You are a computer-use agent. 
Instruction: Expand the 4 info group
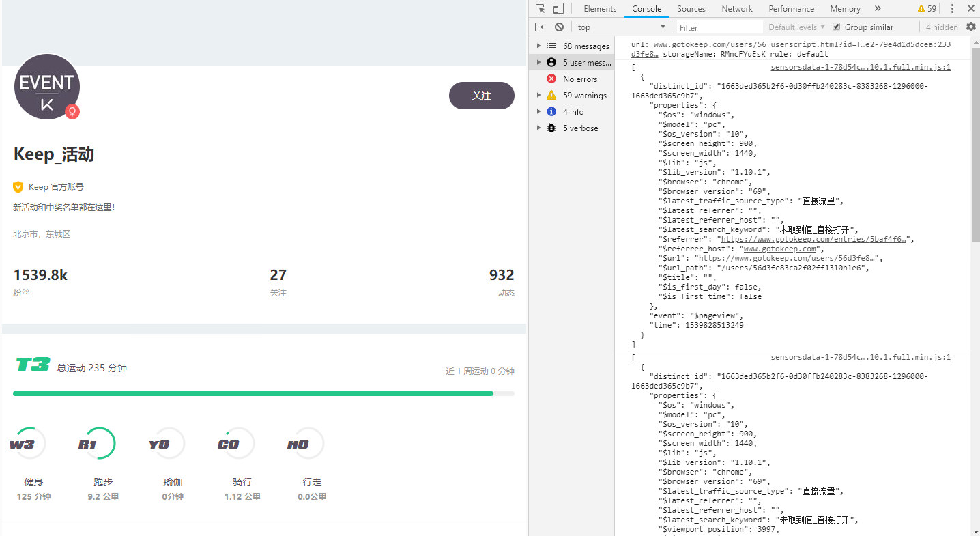[538, 111]
